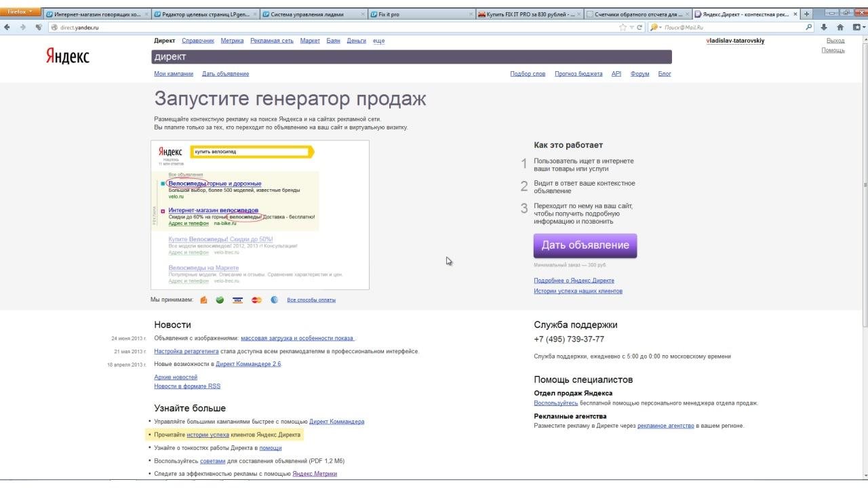
Task: Open the Помощь link at top right
Action: 833,50
